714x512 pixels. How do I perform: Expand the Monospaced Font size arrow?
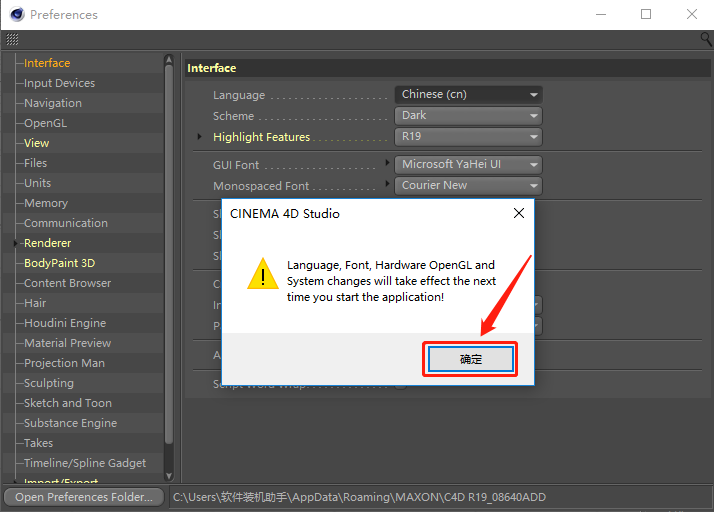coord(388,183)
